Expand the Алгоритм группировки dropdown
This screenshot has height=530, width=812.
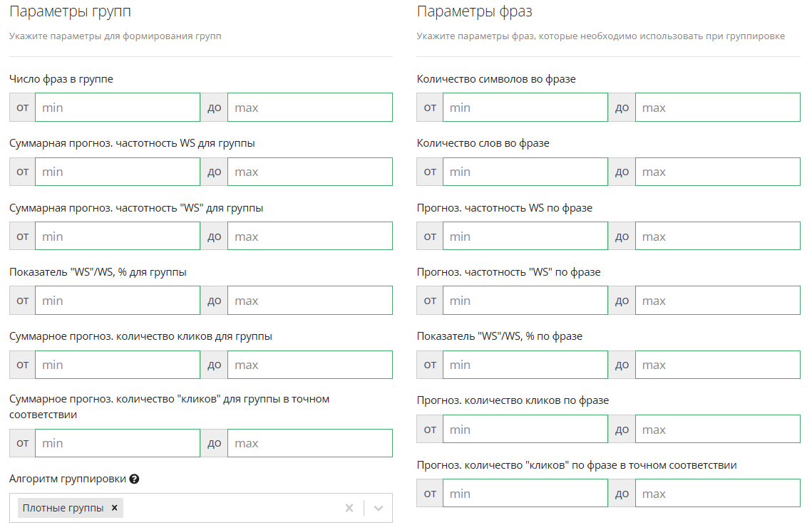click(x=379, y=508)
